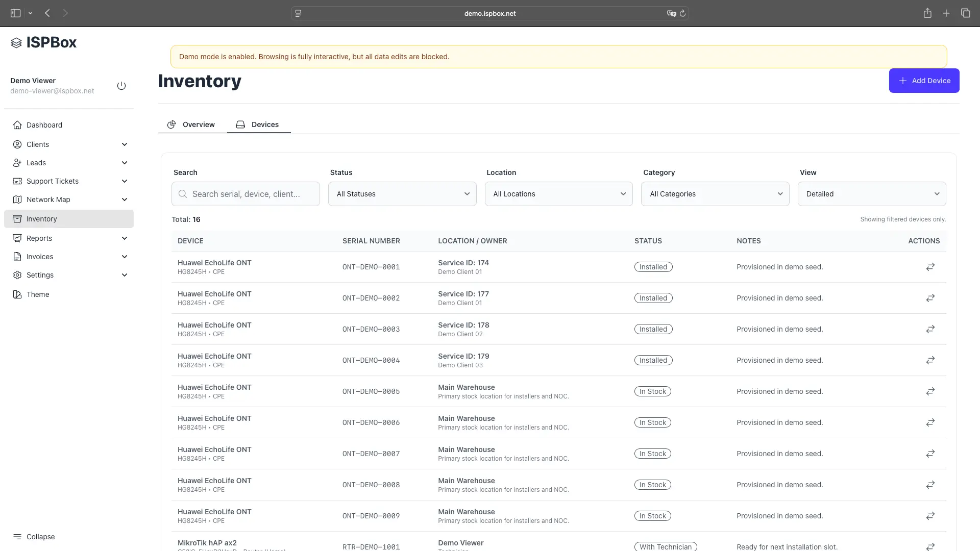Log out using the power icon
980x551 pixels.
(121, 86)
